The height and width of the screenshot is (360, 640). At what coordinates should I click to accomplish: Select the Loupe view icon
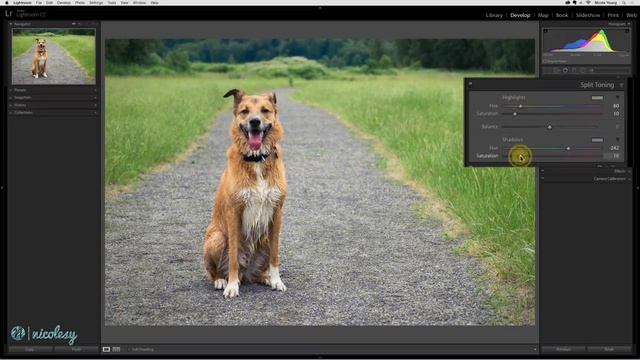pyautogui.click(x=106, y=349)
